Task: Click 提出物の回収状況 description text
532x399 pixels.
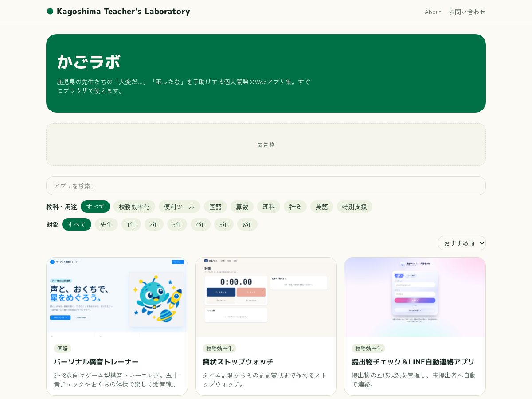Action: 414,379
